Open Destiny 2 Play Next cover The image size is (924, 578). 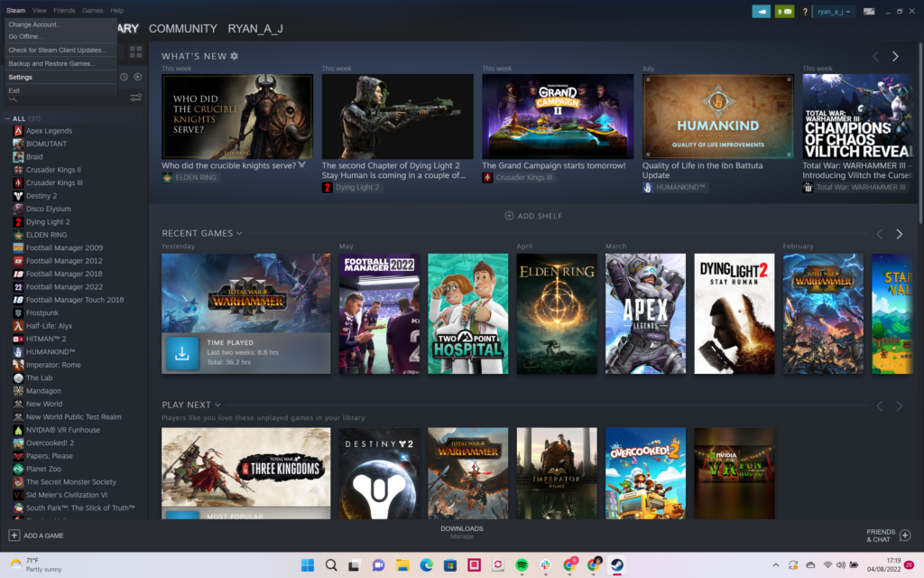(x=379, y=473)
